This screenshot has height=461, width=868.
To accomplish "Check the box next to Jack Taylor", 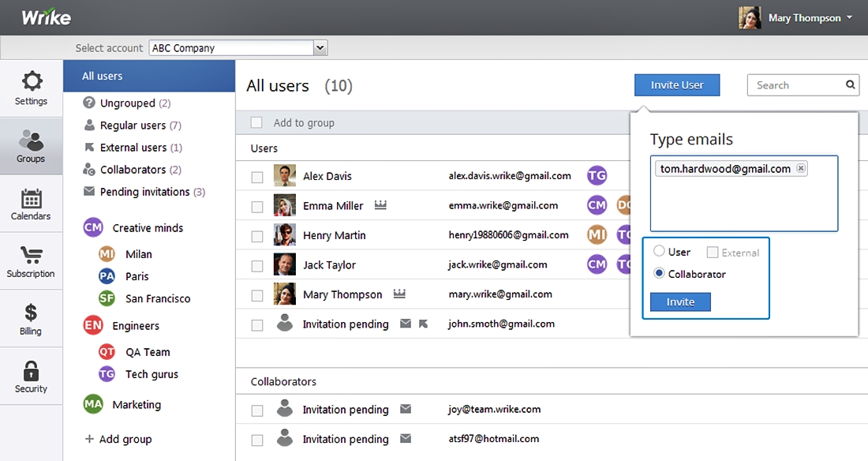I will tap(257, 266).
